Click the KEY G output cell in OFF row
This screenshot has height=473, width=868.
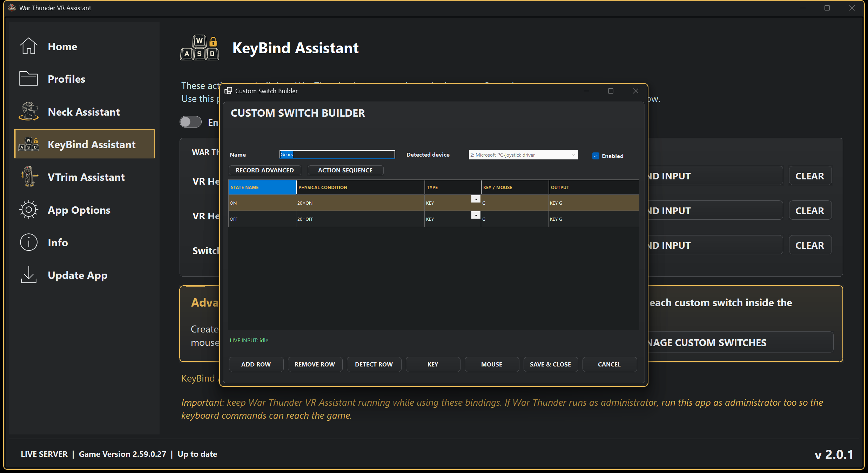point(594,219)
